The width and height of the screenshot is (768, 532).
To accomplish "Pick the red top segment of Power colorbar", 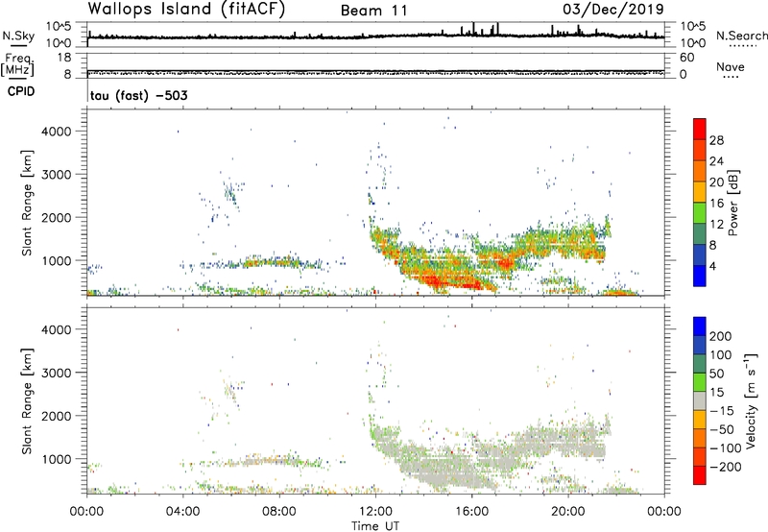I will (700, 129).
